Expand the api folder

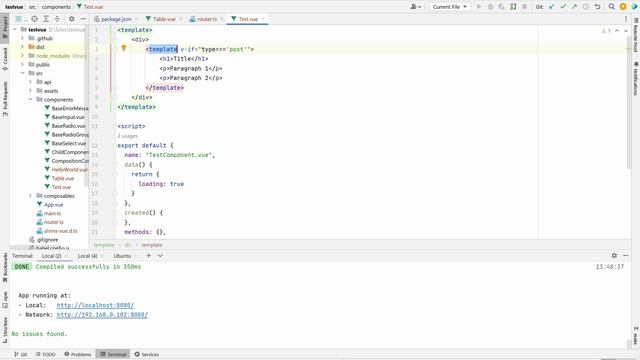(30, 82)
